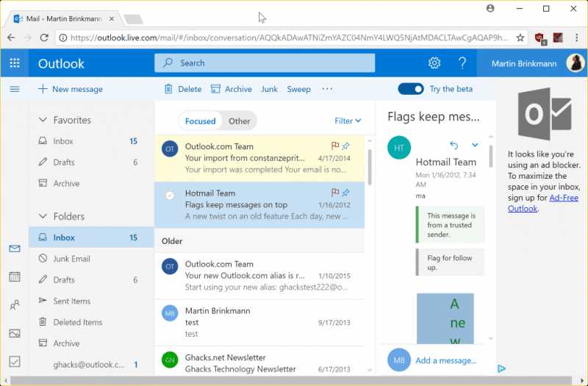Screen dimensions: 588x386
Task: Switch to the Other tab
Action: click(240, 121)
